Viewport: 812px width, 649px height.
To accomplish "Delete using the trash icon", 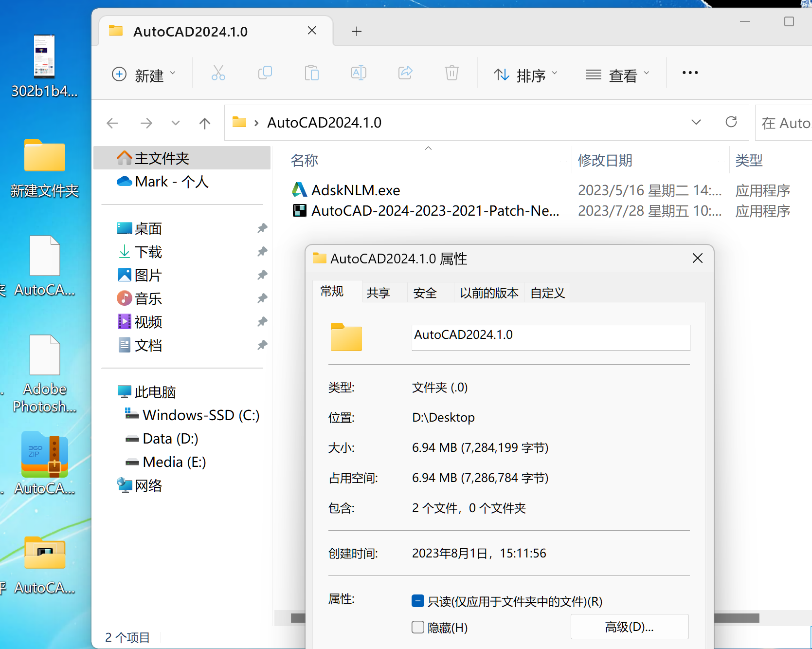I will [x=452, y=73].
